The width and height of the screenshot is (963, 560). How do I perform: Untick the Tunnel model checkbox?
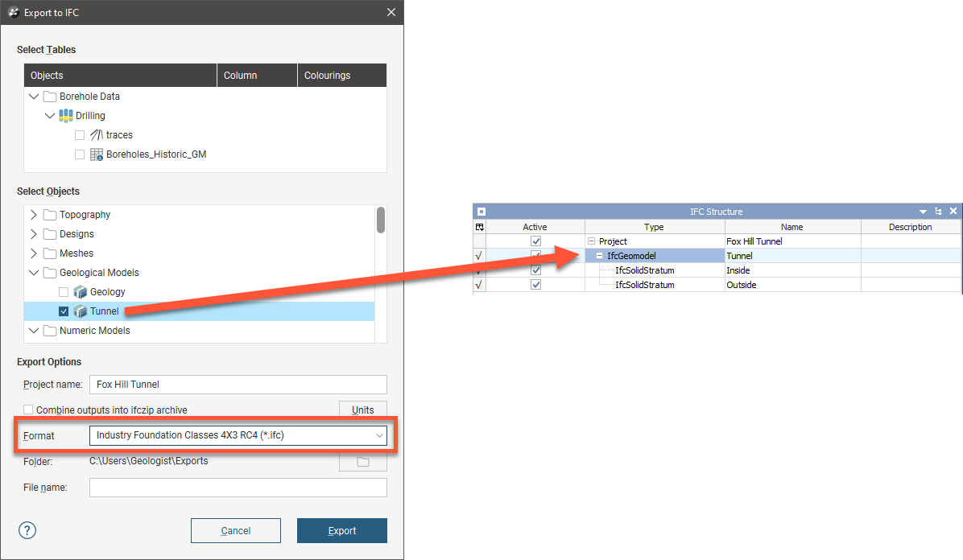tap(64, 311)
